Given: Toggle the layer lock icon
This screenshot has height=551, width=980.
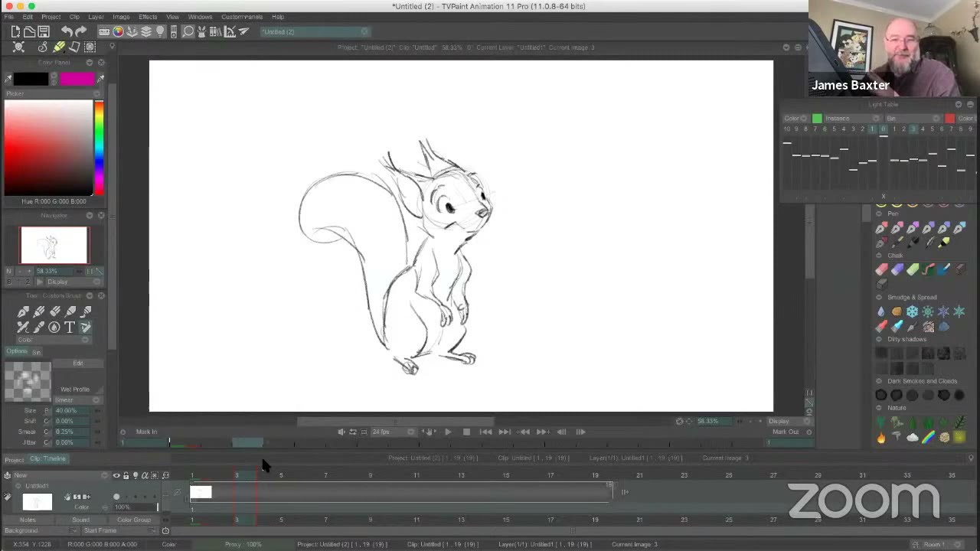Looking at the screenshot, I should 126,475.
